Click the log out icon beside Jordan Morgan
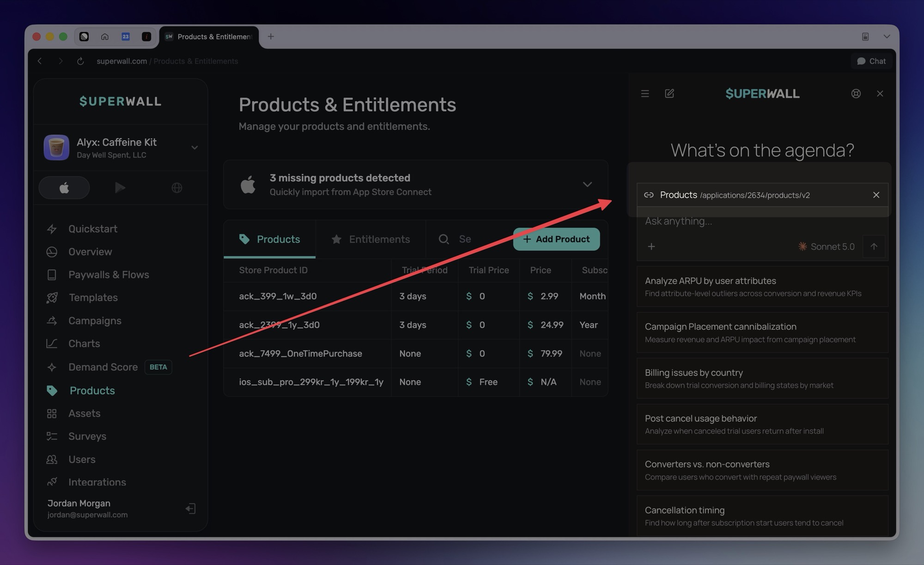This screenshot has height=565, width=924. (x=190, y=509)
